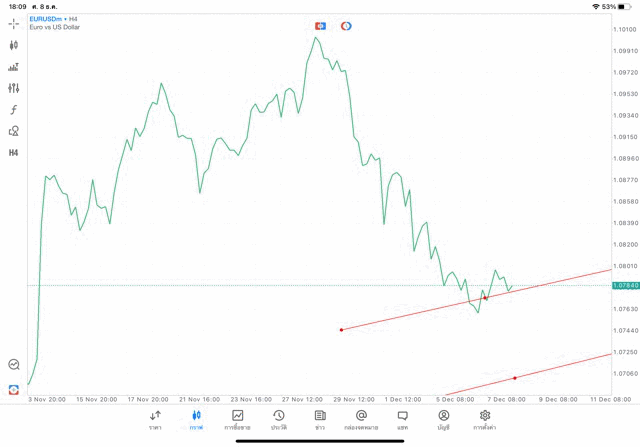Open the chart settings sliders icon

tap(14, 88)
